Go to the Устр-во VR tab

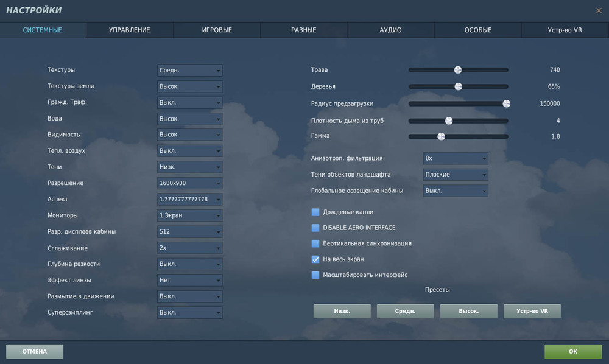565,30
